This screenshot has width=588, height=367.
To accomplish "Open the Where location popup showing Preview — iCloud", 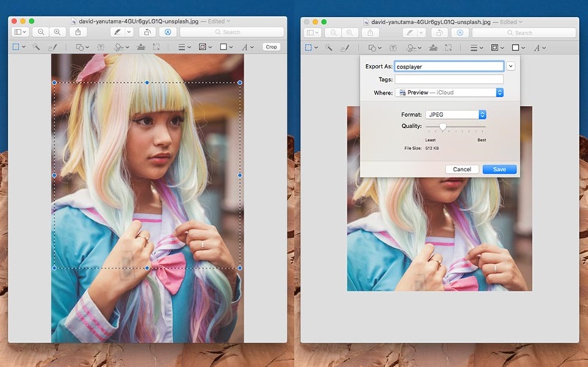I will pyautogui.click(x=449, y=92).
